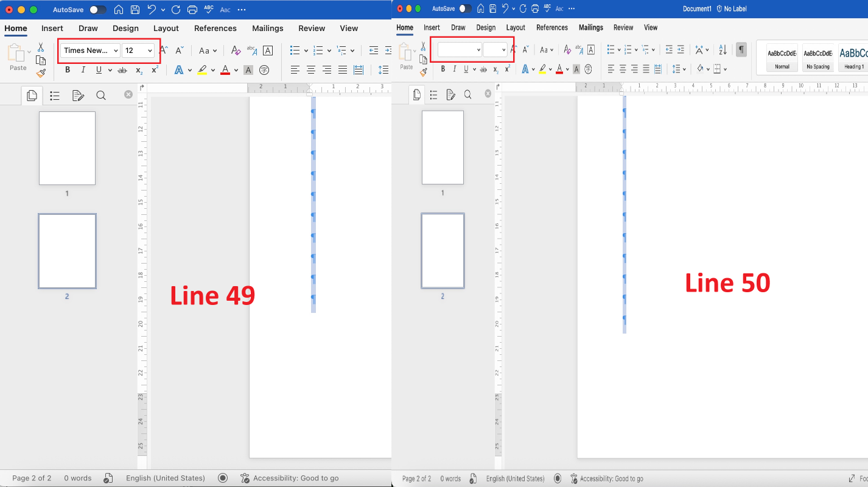Click the Save icon in the Times New Roman window
Viewport: 868px width, 487px height.
[135, 10]
